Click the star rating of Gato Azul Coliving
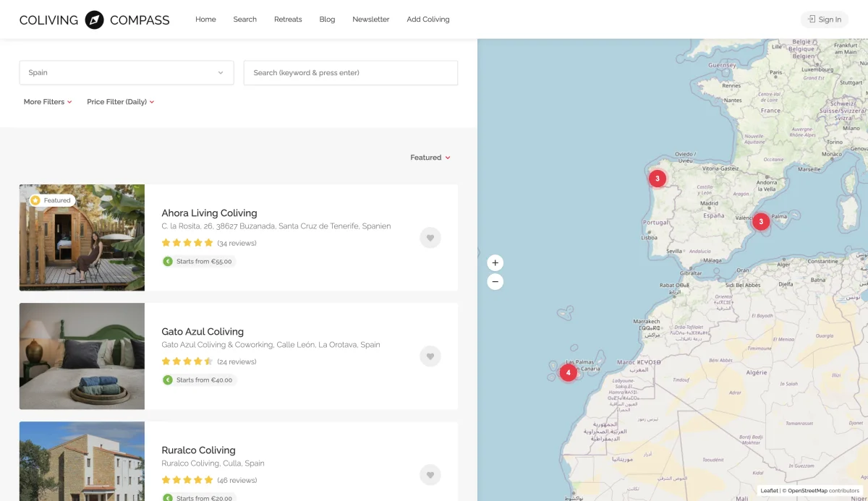Viewport: 868px width, 501px height. [187, 361]
